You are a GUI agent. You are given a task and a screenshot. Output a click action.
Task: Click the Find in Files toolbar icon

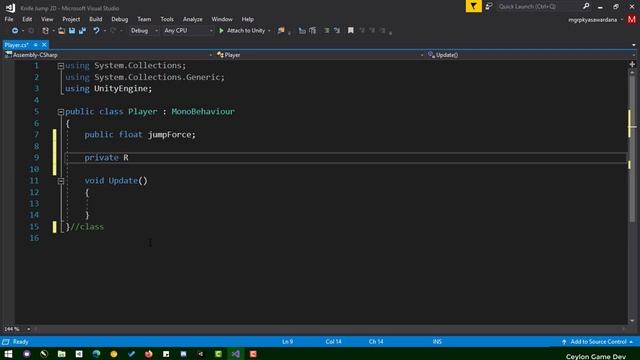pos(281,31)
